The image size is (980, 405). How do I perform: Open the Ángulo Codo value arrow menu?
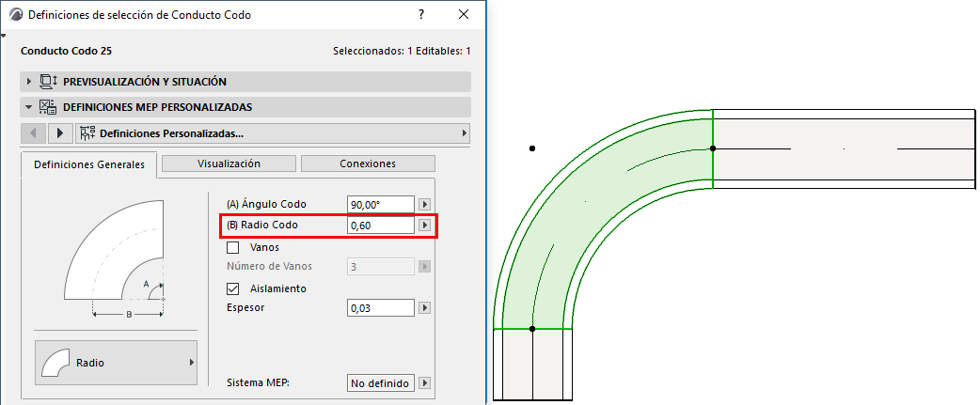[425, 205]
